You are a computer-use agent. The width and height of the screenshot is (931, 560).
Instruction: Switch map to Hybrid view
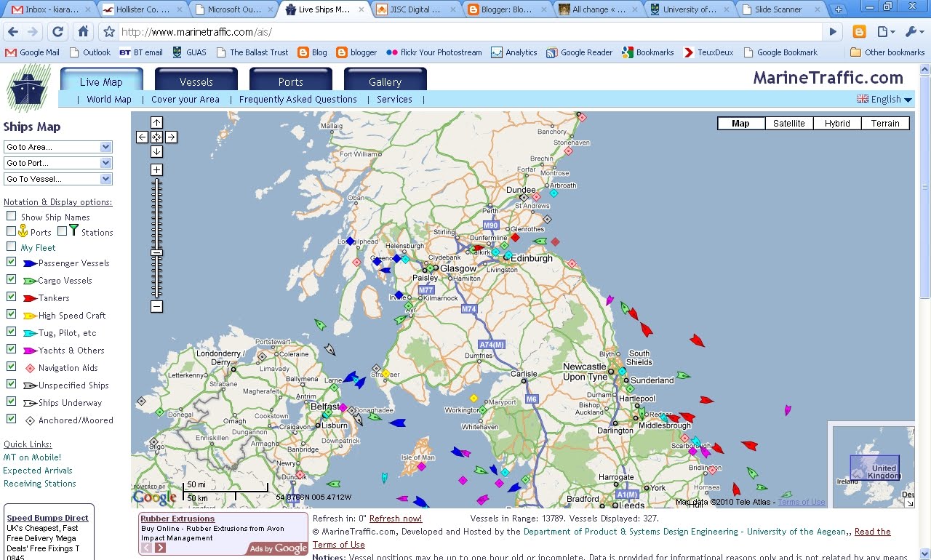(837, 124)
